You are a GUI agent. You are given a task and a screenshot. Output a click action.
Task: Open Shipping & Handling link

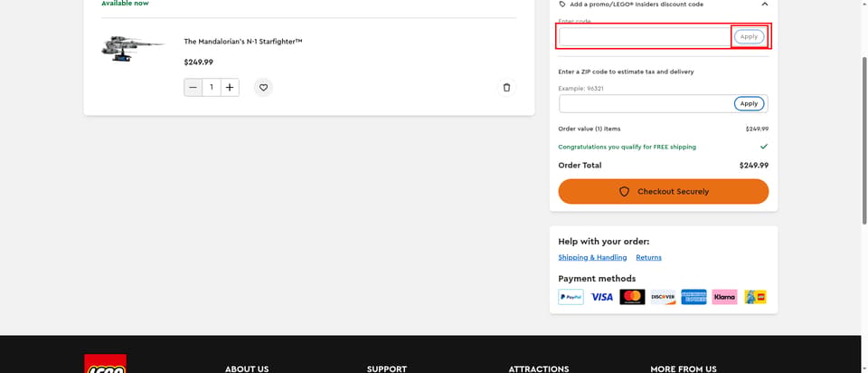(592, 257)
